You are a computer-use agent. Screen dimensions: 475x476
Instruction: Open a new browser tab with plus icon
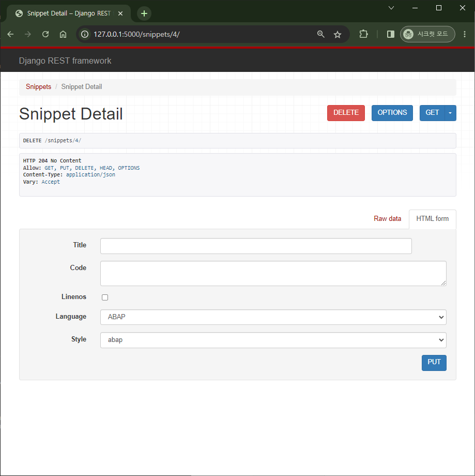coord(144,13)
